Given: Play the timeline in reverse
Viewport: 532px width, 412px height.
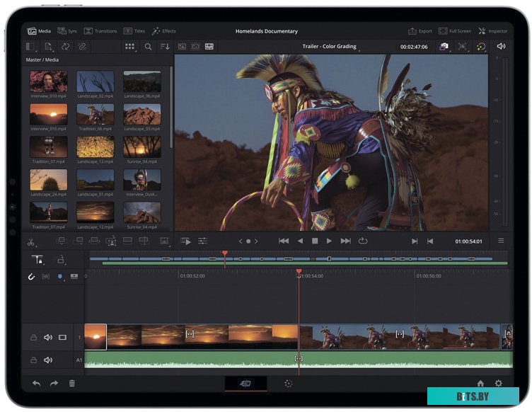Looking at the screenshot, I should point(300,241).
